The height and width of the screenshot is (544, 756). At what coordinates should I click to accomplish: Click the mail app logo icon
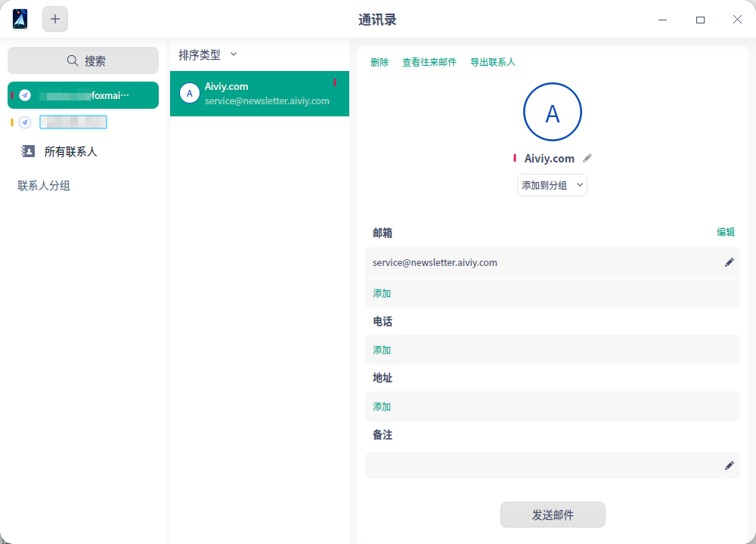[x=20, y=20]
